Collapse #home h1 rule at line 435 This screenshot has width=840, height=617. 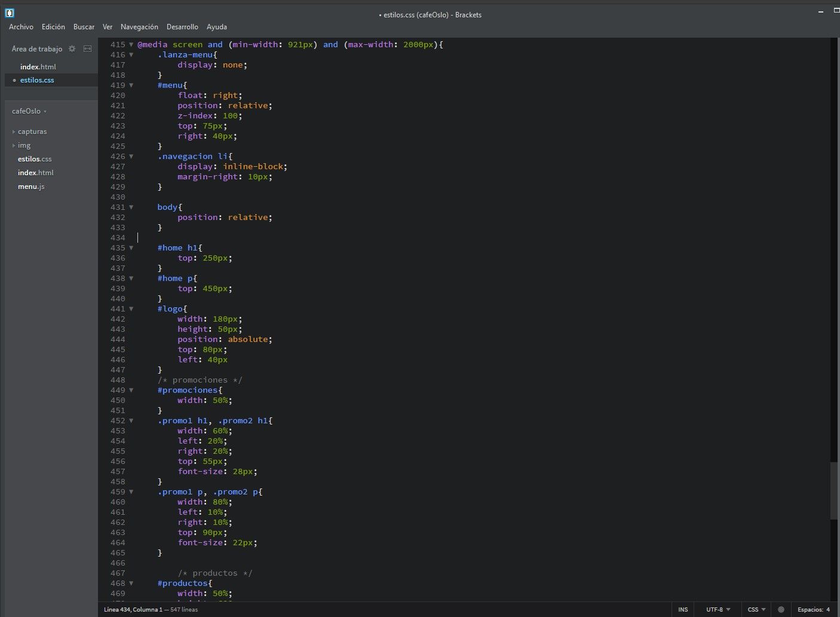(131, 248)
